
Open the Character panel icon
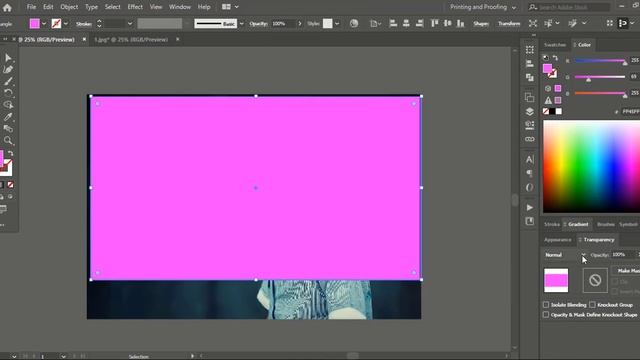[530, 159]
